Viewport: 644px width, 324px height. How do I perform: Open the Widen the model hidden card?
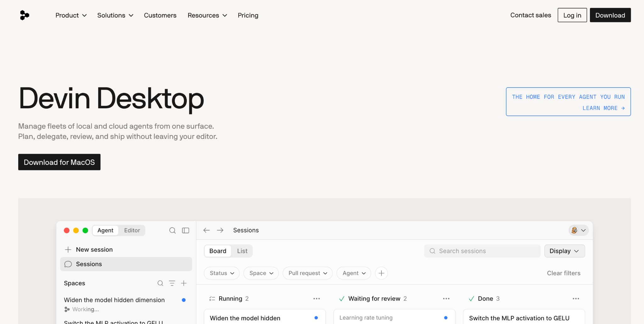point(265,317)
